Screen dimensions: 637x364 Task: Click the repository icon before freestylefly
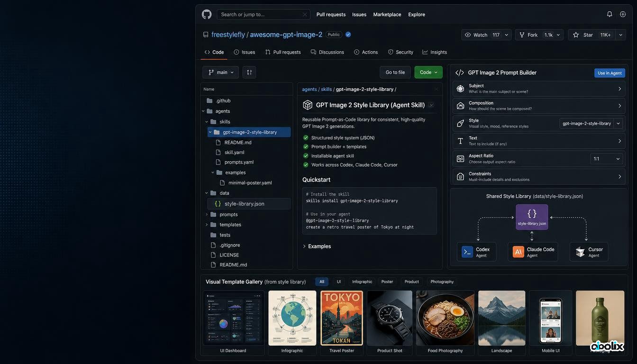click(x=206, y=35)
